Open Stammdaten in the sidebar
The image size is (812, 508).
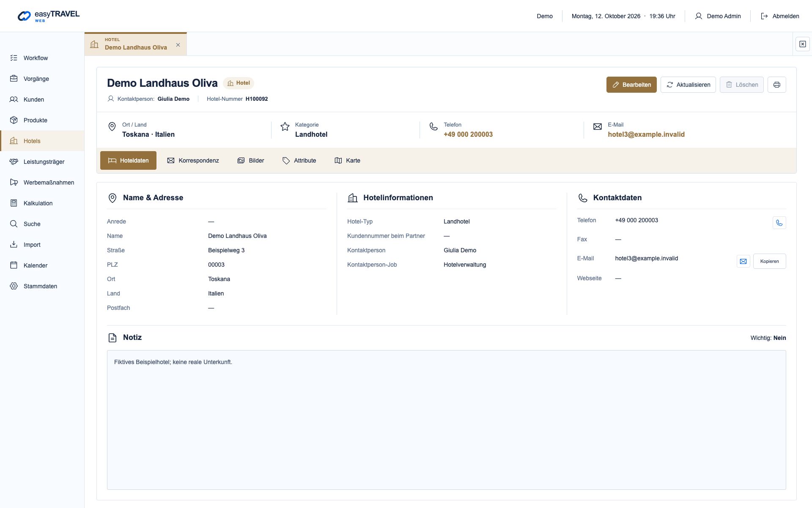42,286
